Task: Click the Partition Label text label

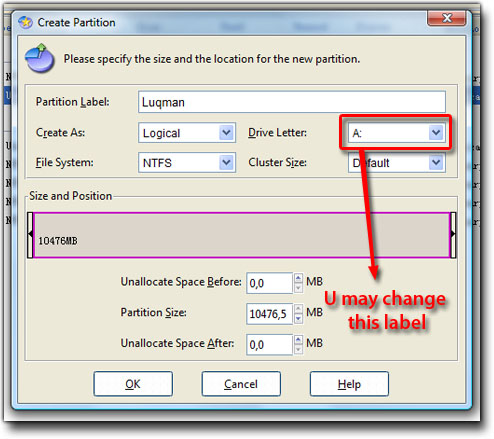Action: [73, 102]
